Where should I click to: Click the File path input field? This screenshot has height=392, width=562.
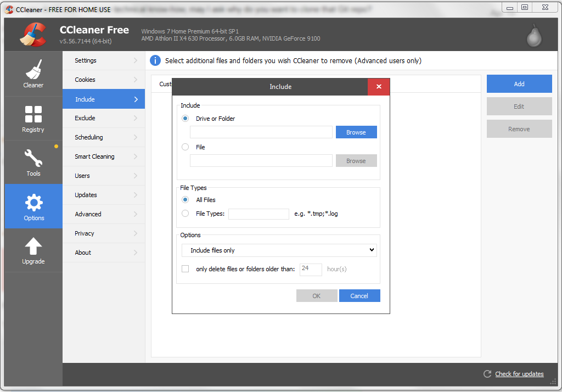261,161
